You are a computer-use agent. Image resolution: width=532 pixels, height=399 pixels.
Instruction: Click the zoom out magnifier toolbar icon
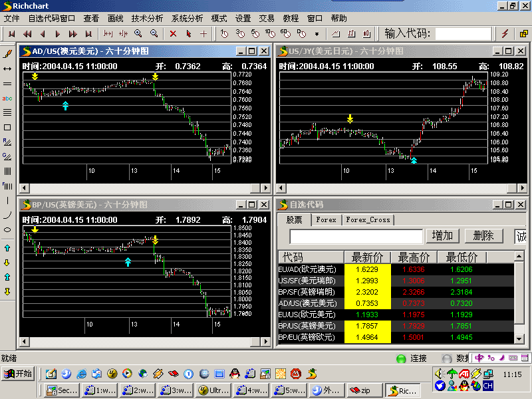[154, 34]
